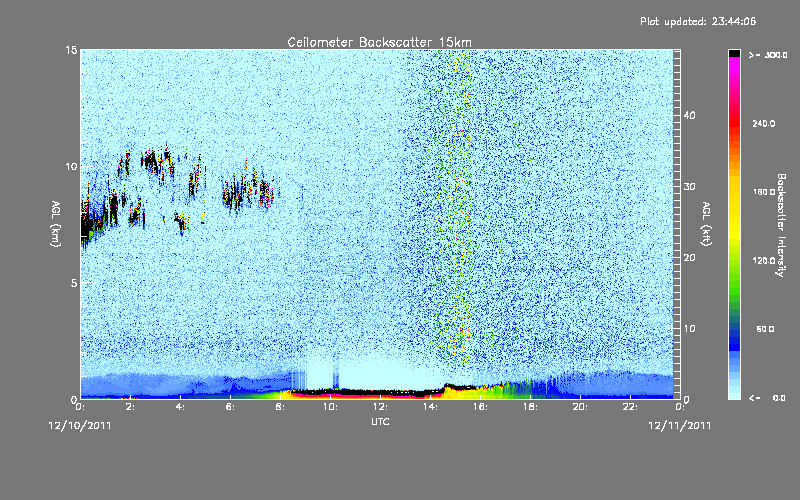
Task: Click the >= 300.0 colorbar maximum label
Action: point(768,55)
